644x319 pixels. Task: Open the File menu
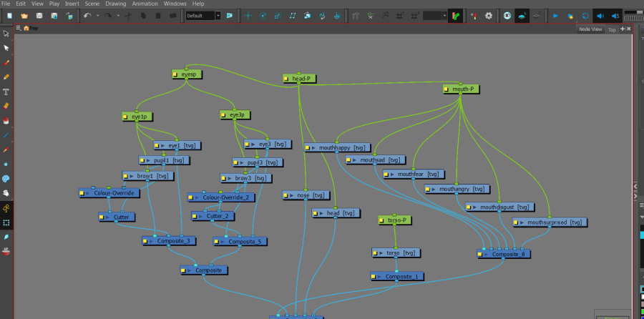(6, 4)
